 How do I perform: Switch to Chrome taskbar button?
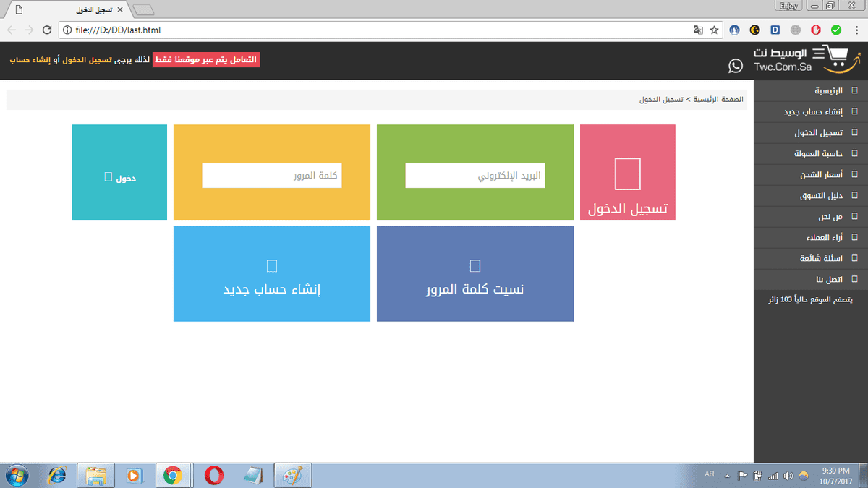pyautogui.click(x=172, y=475)
